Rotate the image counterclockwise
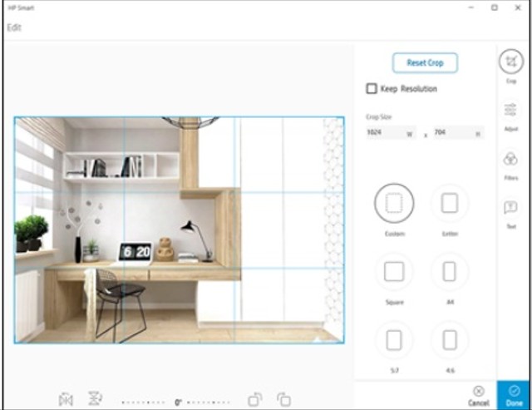Screen dimensions: 532x410 pos(255,399)
